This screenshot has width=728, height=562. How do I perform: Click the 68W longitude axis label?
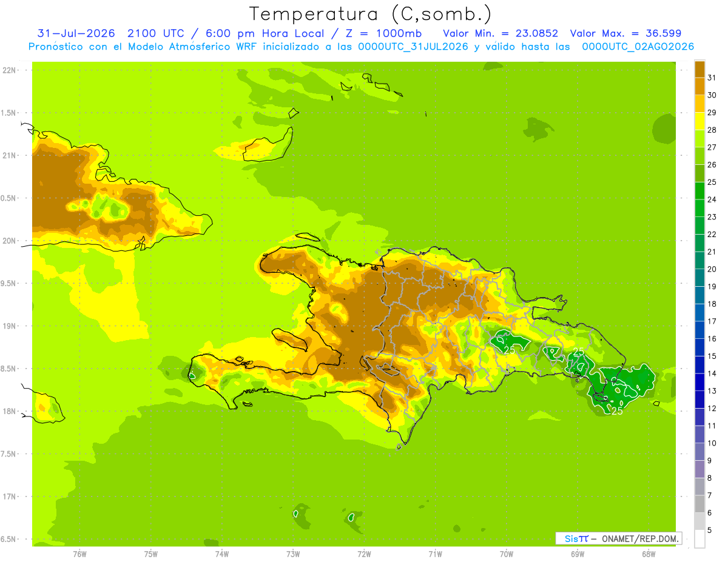[648, 554]
